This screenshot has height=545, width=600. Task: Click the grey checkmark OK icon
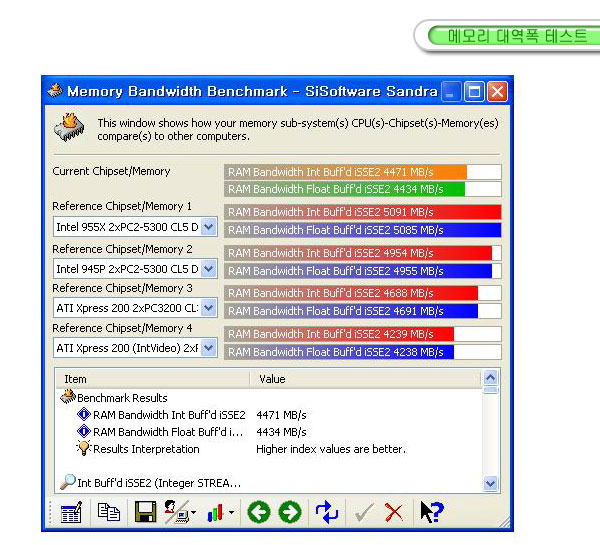(x=364, y=512)
